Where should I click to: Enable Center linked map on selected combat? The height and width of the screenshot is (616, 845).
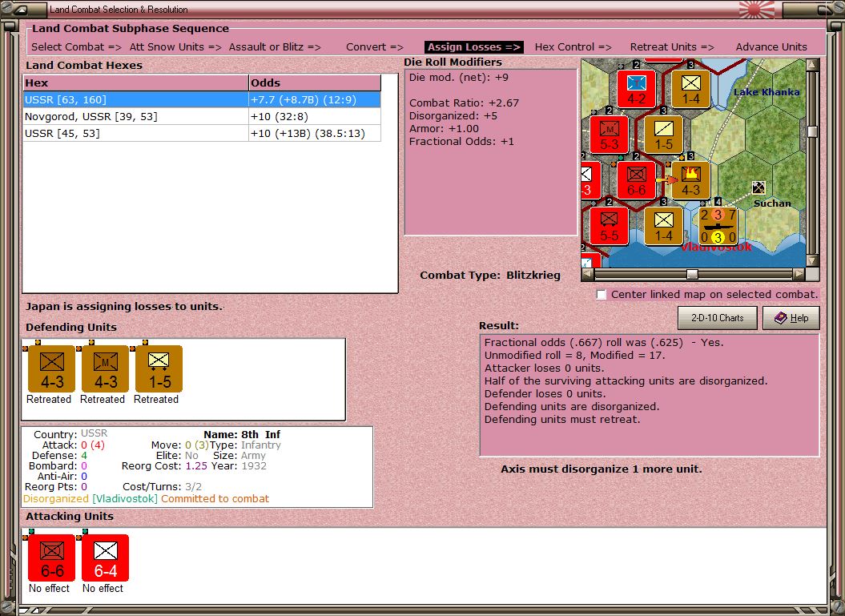click(602, 294)
